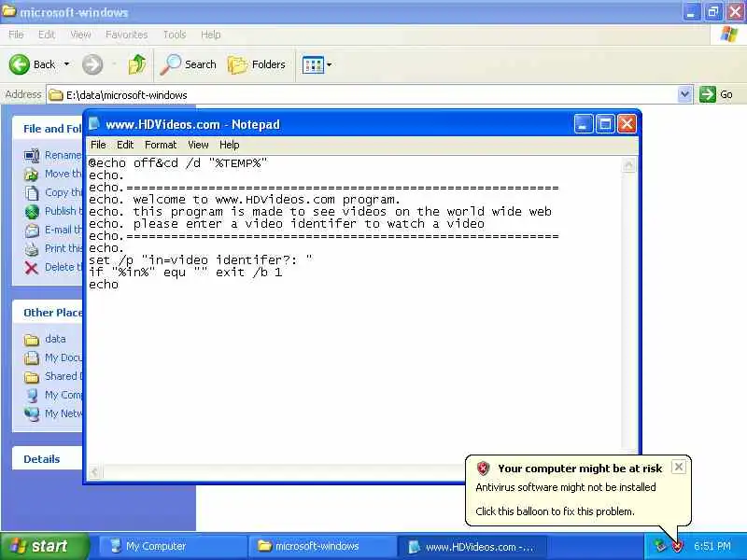Click the Go button beside Address
The width and height of the screenshot is (747, 560).
[716, 94]
